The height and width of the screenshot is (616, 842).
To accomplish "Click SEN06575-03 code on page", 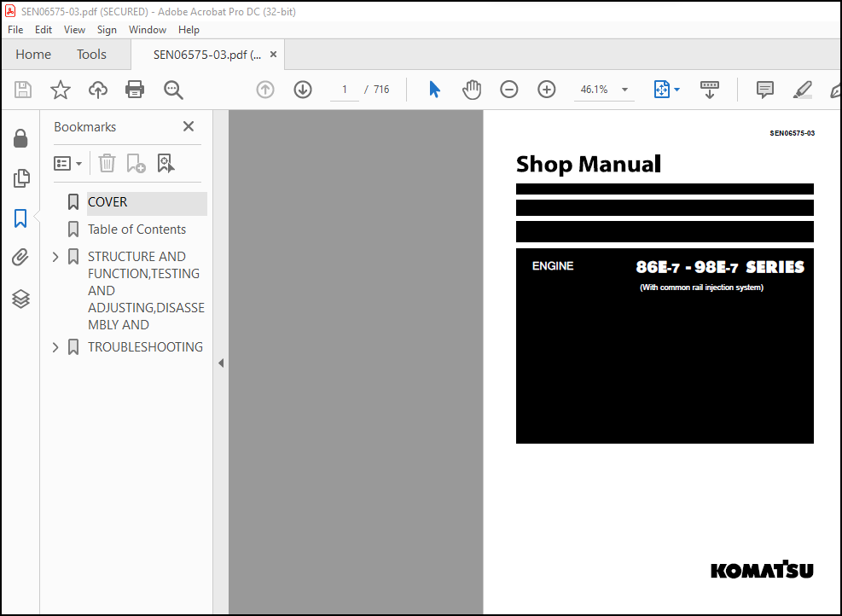I will pyautogui.click(x=792, y=133).
